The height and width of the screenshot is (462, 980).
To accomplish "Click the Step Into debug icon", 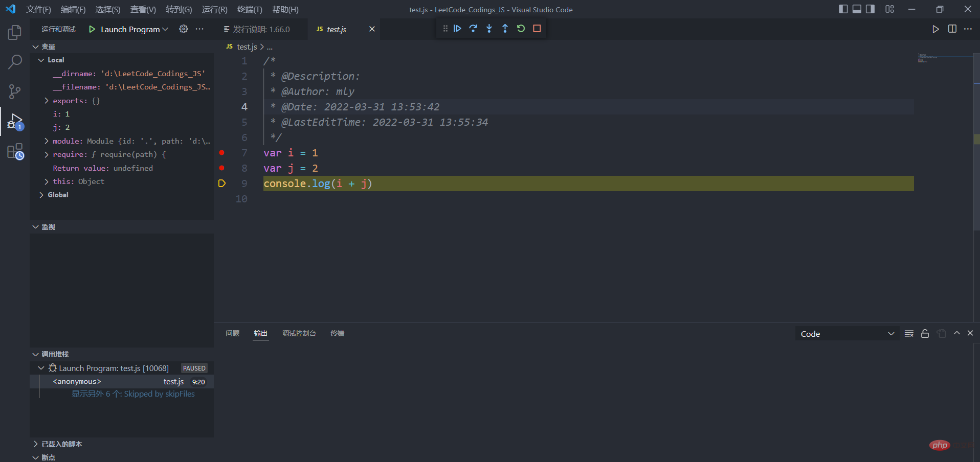I will 489,29.
